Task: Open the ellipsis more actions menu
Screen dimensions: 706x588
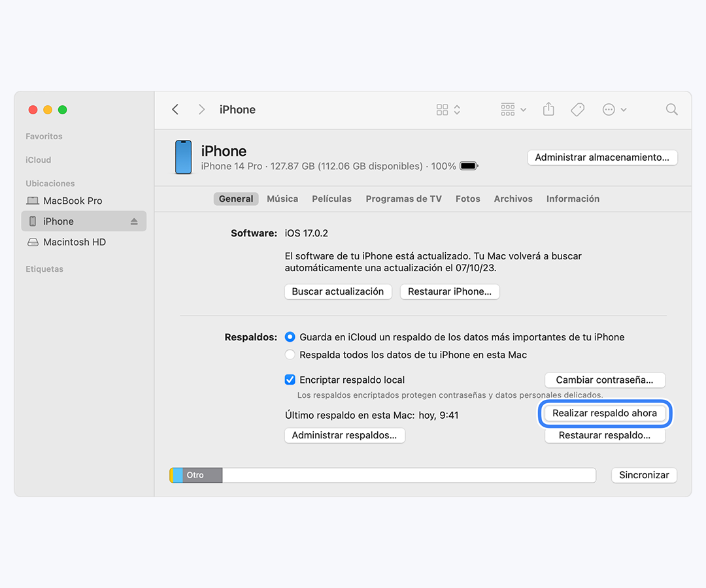Action: [x=614, y=110]
